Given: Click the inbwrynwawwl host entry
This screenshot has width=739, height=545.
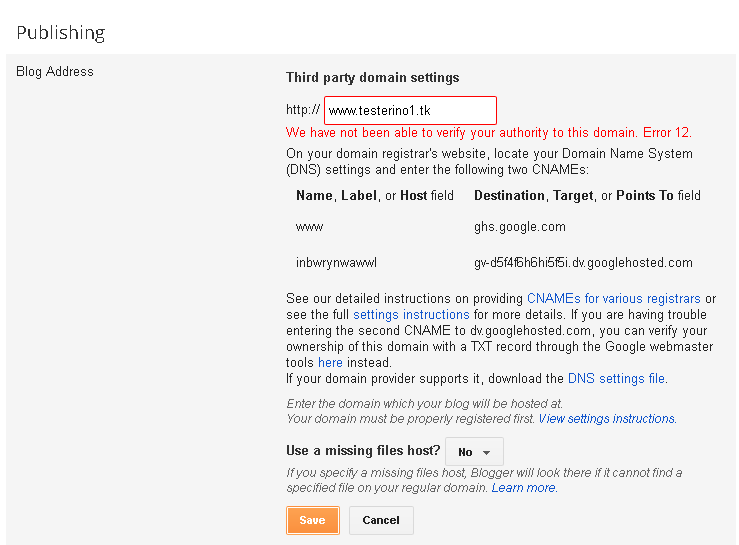Looking at the screenshot, I should (336, 263).
